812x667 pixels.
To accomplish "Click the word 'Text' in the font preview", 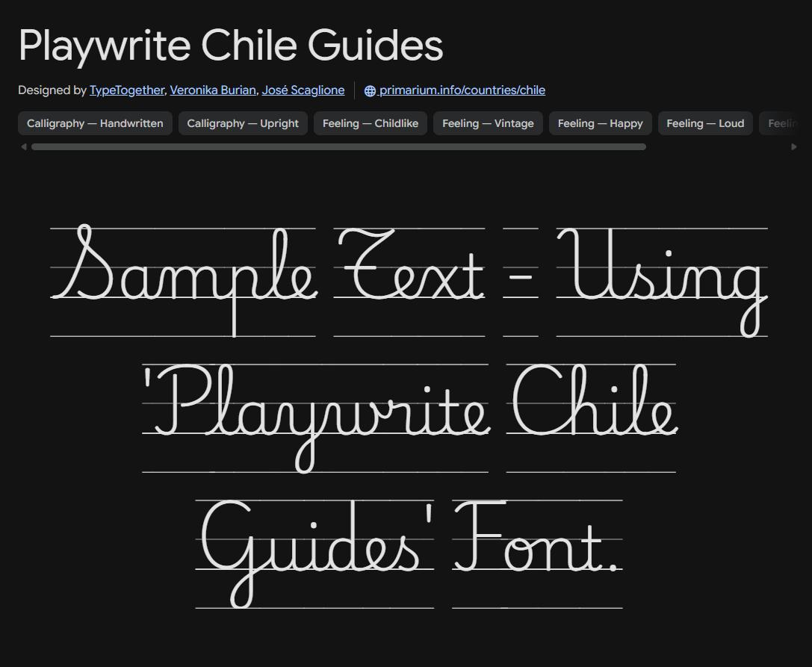I will click(411, 264).
